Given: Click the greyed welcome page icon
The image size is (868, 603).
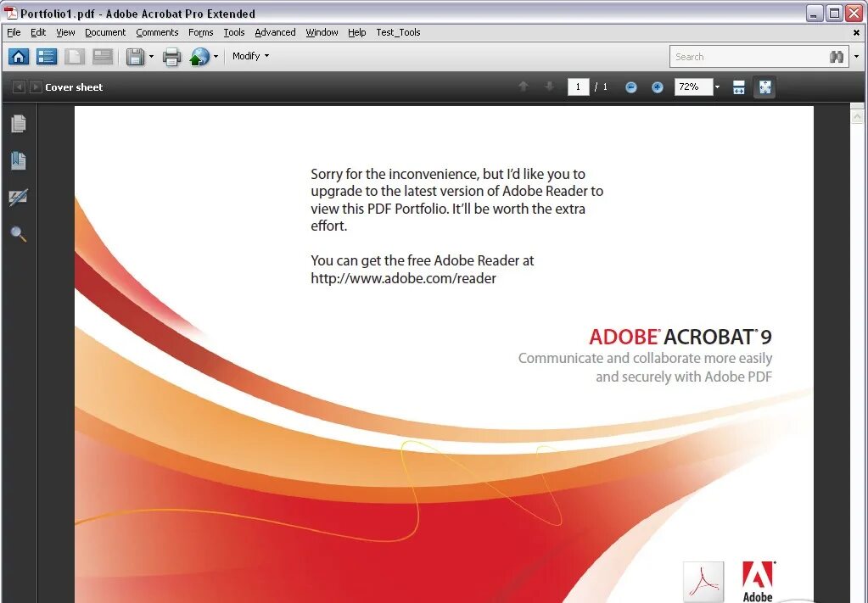Looking at the screenshot, I should click(103, 57).
